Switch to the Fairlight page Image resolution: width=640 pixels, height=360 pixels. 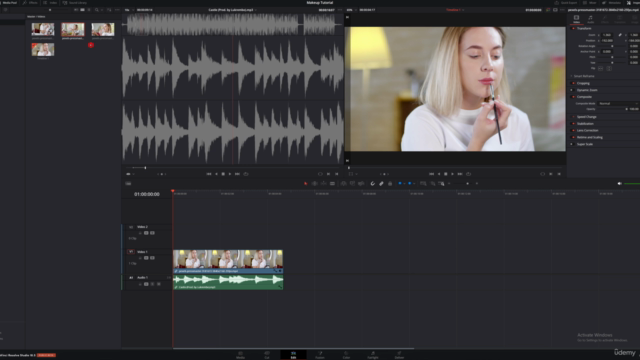[x=373, y=355]
